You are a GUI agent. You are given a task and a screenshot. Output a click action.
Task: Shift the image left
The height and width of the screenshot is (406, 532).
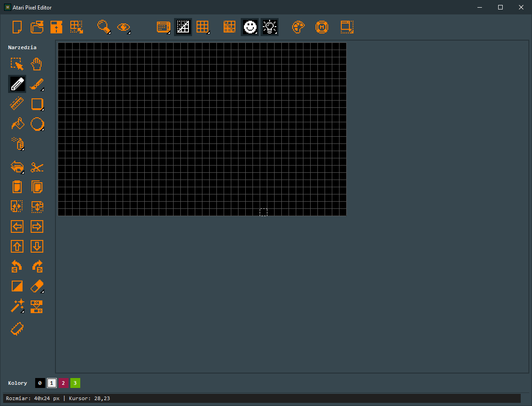click(x=17, y=226)
